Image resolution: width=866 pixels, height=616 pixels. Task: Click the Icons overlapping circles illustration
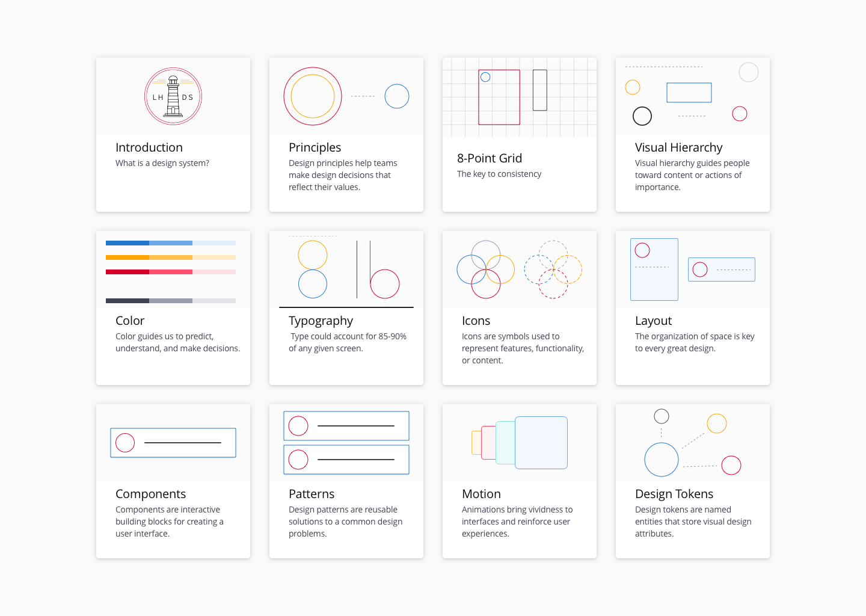(520, 269)
